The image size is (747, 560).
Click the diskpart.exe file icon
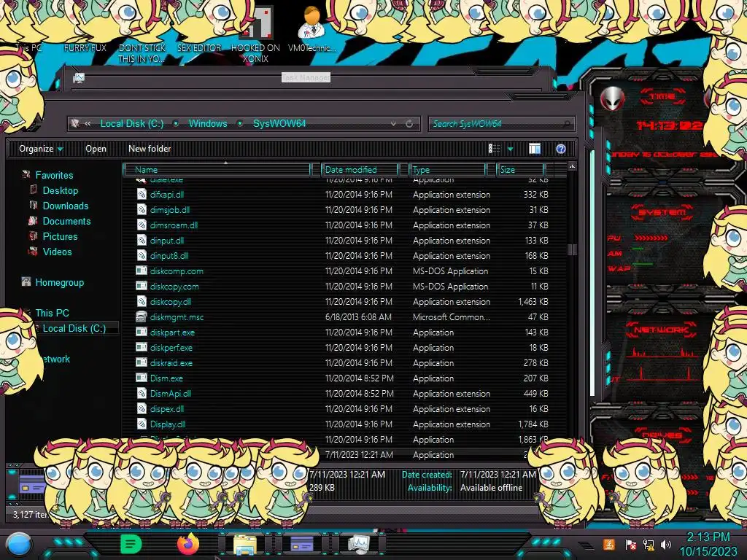142,332
